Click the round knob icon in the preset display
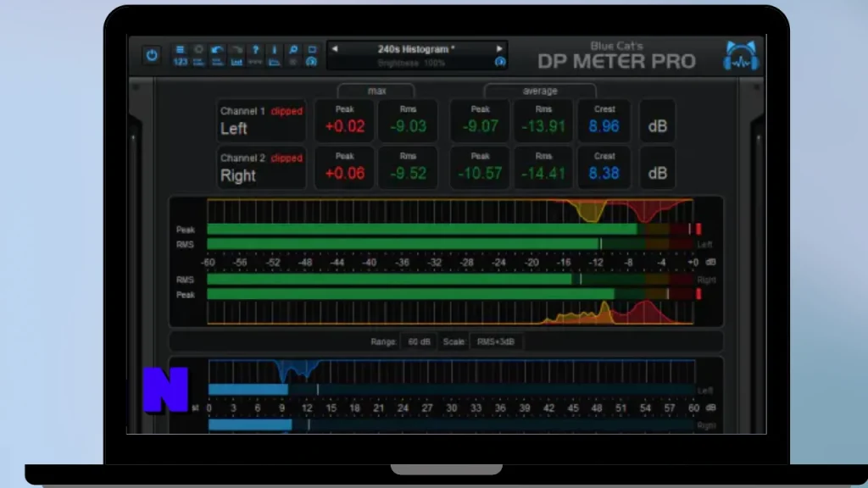Screen dimensions: 868x488 (x=500, y=62)
